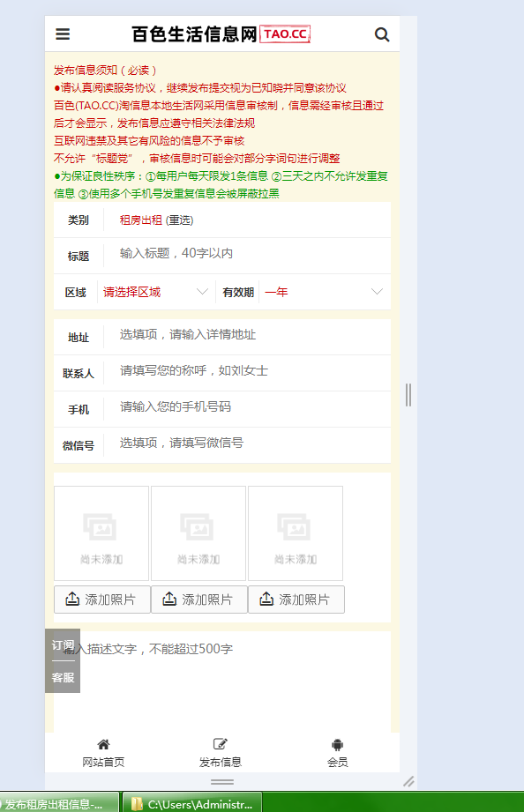Expand the 有效期 一年 dropdown

325,292
